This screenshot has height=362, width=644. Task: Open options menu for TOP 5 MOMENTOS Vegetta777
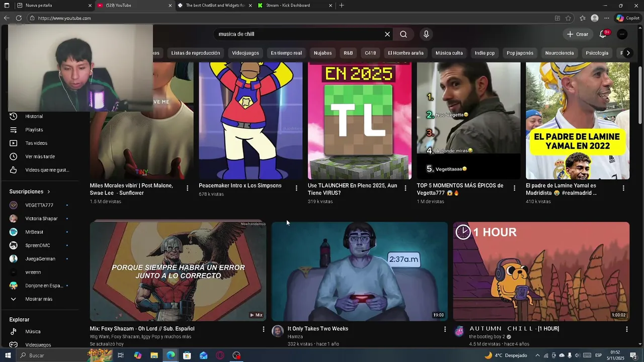[x=514, y=188]
